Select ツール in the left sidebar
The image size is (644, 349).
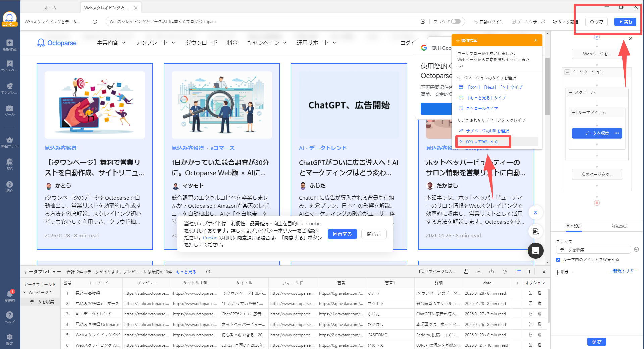(10, 110)
